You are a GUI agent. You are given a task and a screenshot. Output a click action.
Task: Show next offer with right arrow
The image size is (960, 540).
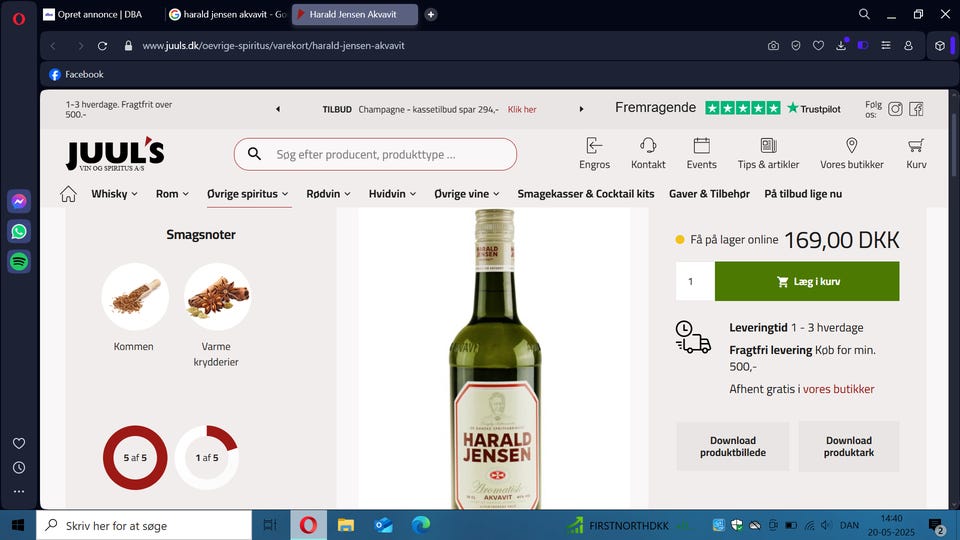coord(582,109)
